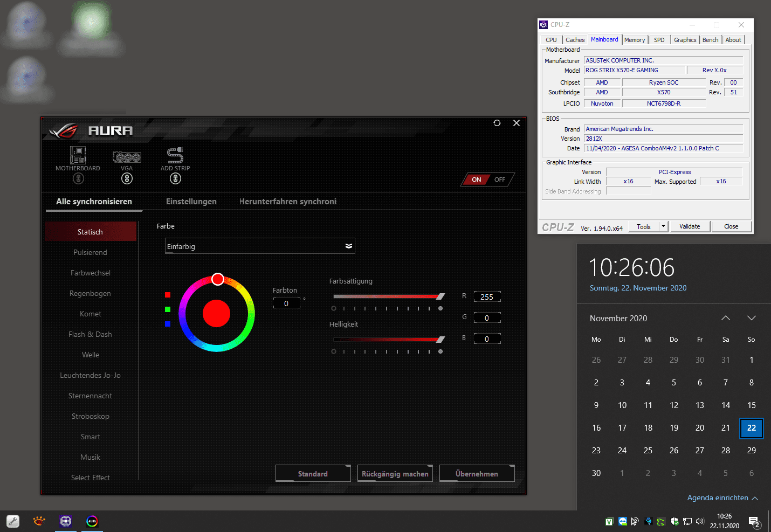Click the Farbton value field
Screen dimensions: 771x532
coord(286,303)
